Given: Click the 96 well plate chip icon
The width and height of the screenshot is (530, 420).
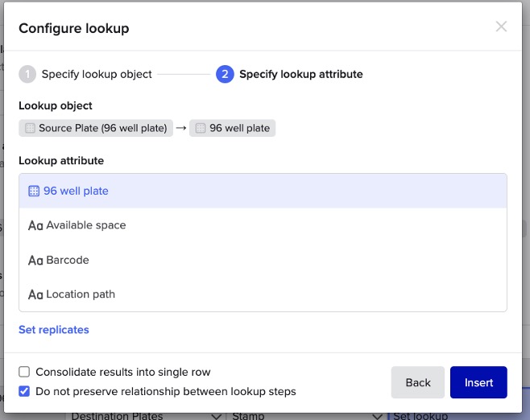Looking at the screenshot, I should 201,128.
